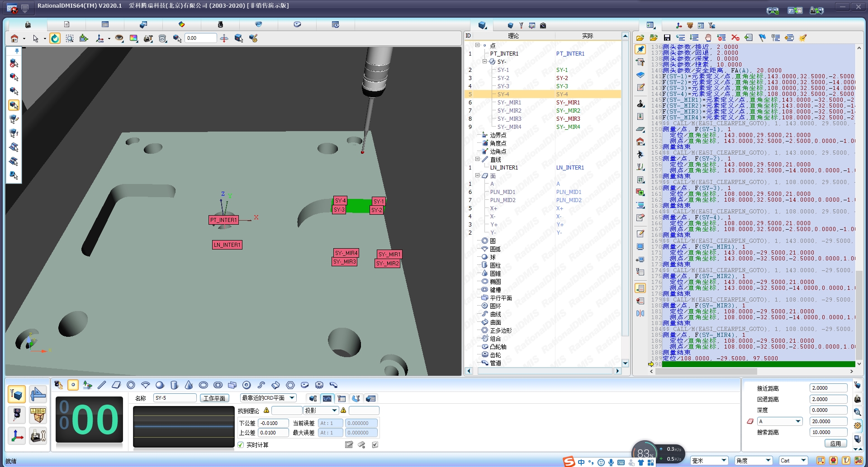The width and height of the screenshot is (868, 467).
Task: Open the plane A dropdown in probe parameters
Action: [798, 421]
